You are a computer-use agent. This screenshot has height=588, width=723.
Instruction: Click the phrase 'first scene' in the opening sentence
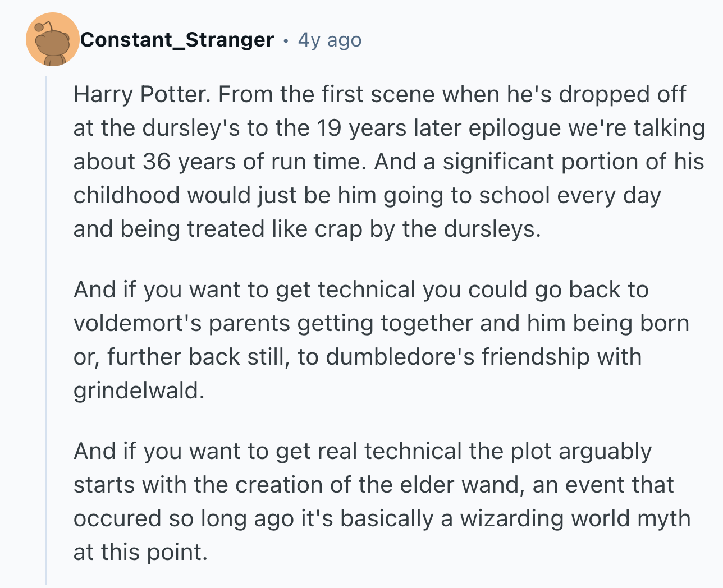tap(378, 94)
